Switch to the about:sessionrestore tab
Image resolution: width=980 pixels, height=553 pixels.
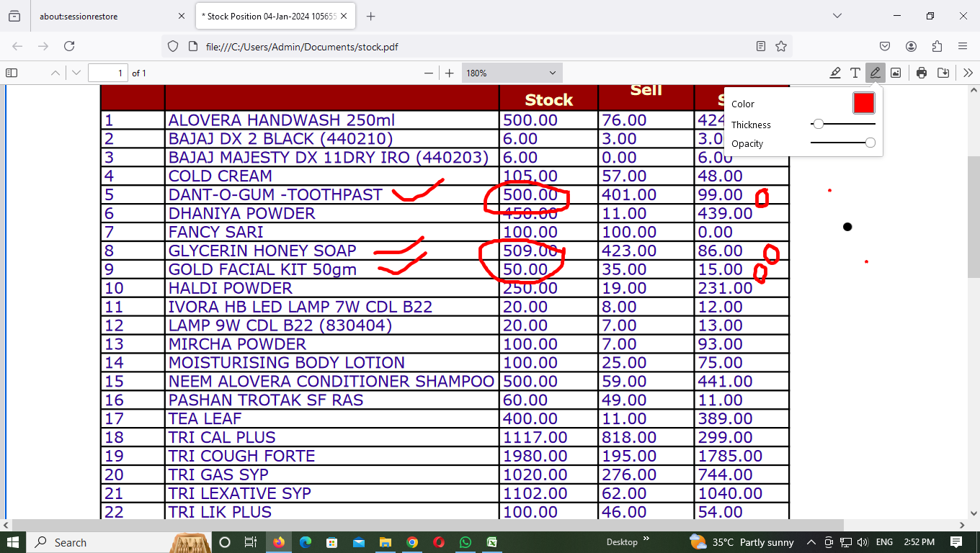coord(101,16)
